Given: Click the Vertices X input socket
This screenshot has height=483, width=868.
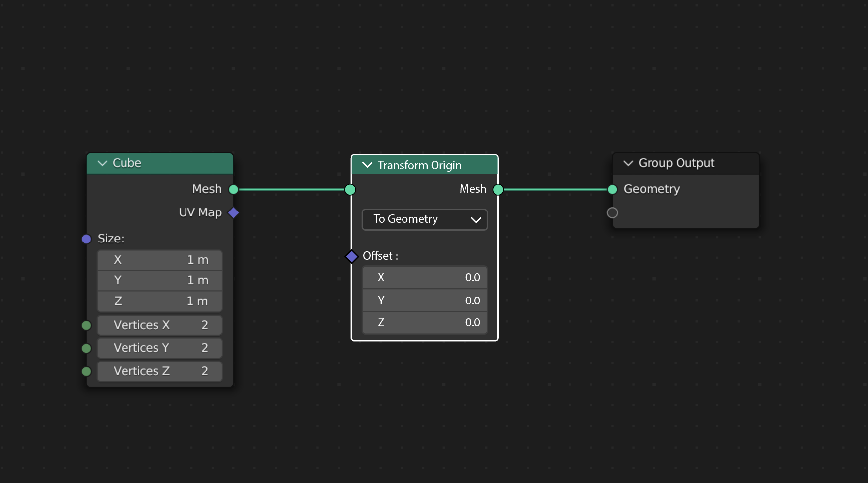Looking at the screenshot, I should point(87,325).
